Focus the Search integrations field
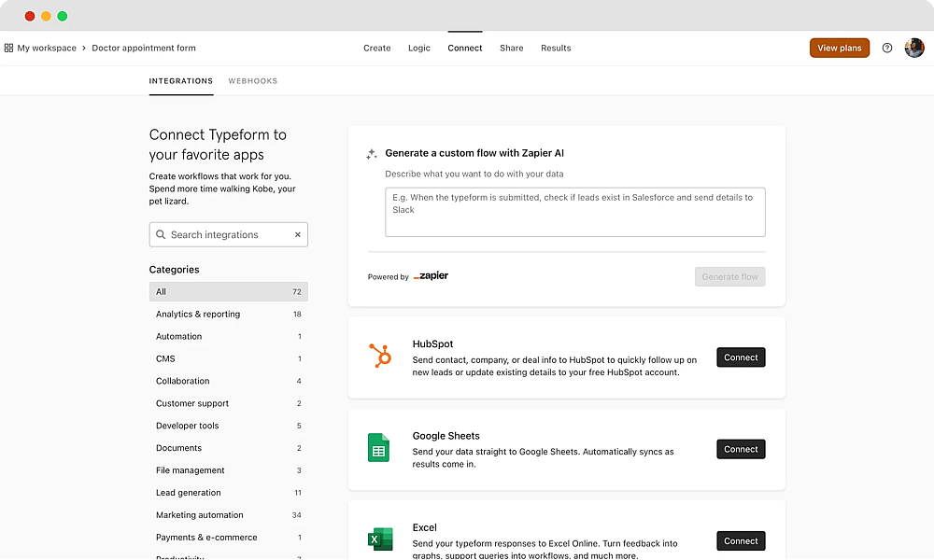Viewport: 934px width, 560px height. pyautogui.click(x=228, y=234)
